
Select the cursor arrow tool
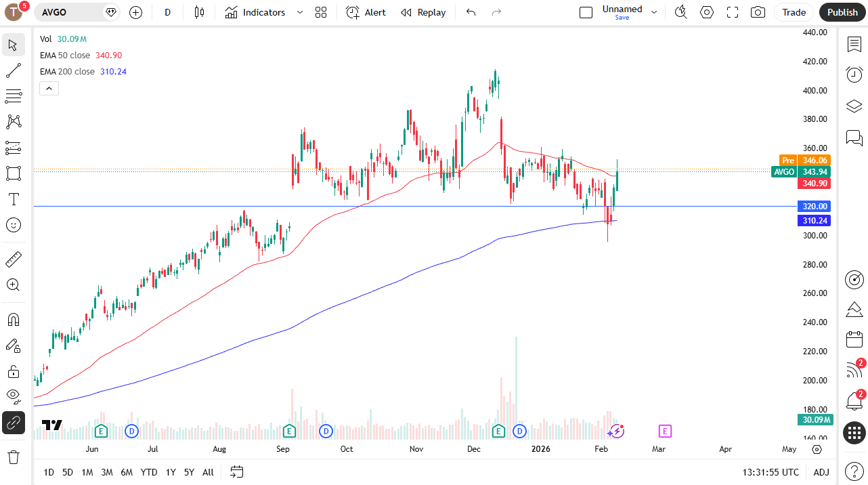tap(13, 45)
